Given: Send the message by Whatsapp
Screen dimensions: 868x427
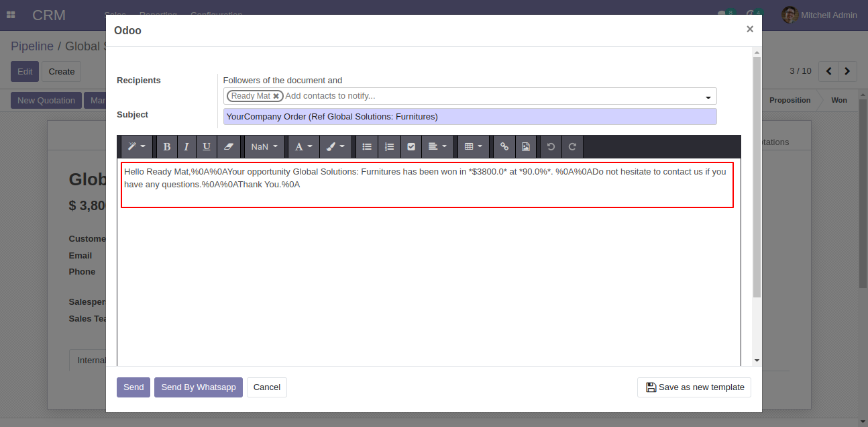Looking at the screenshot, I should pyautogui.click(x=199, y=387).
